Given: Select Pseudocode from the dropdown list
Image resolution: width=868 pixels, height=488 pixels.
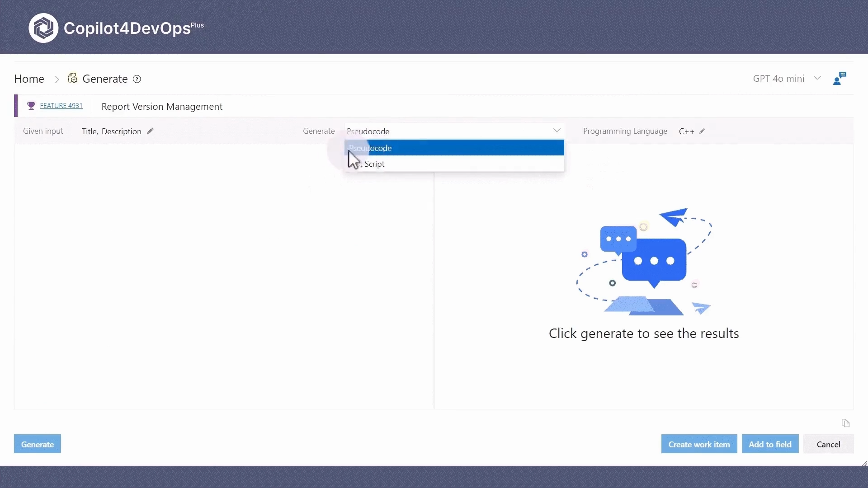Looking at the screenshot, I should coord(452,148).
